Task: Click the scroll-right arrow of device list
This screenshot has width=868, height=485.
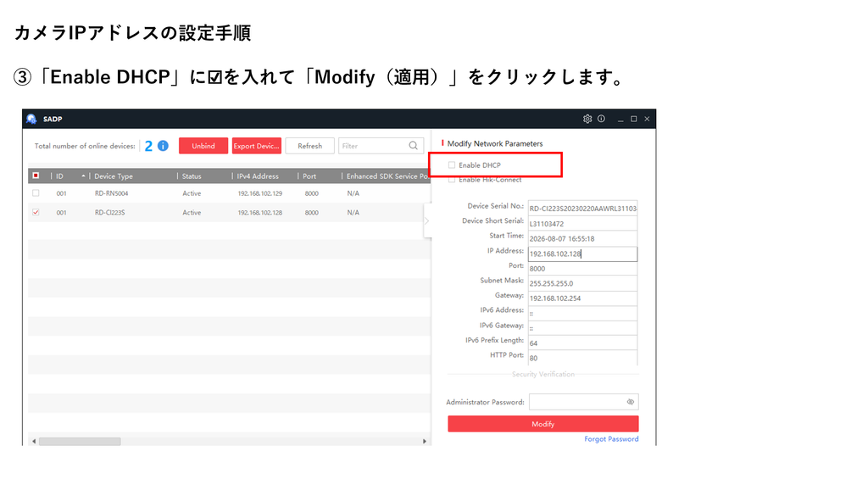Action: pyautogui.click(x=425, y=441)
